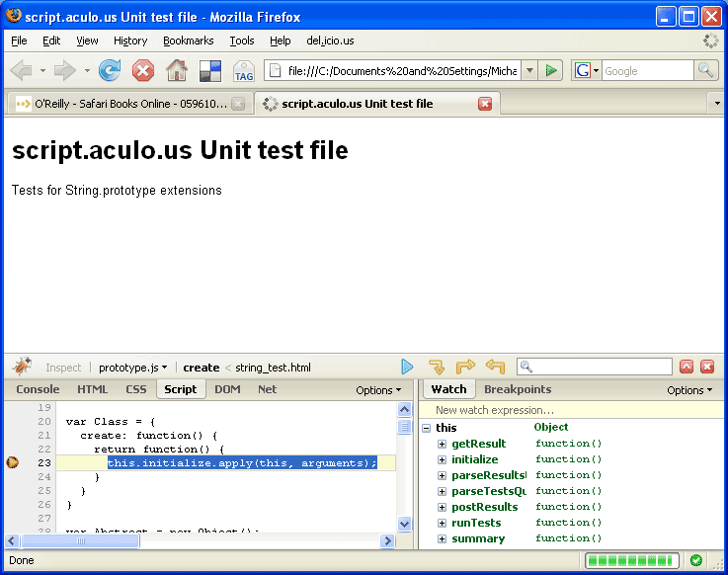Expand the postResults property

(x=442, y=507)
